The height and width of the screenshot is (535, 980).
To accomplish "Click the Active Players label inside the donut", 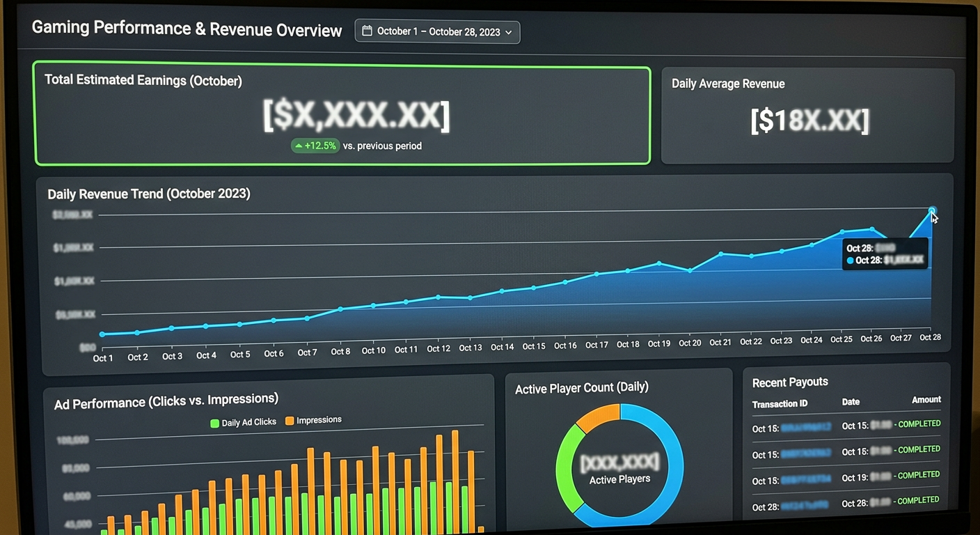I will tap(619, 479).
